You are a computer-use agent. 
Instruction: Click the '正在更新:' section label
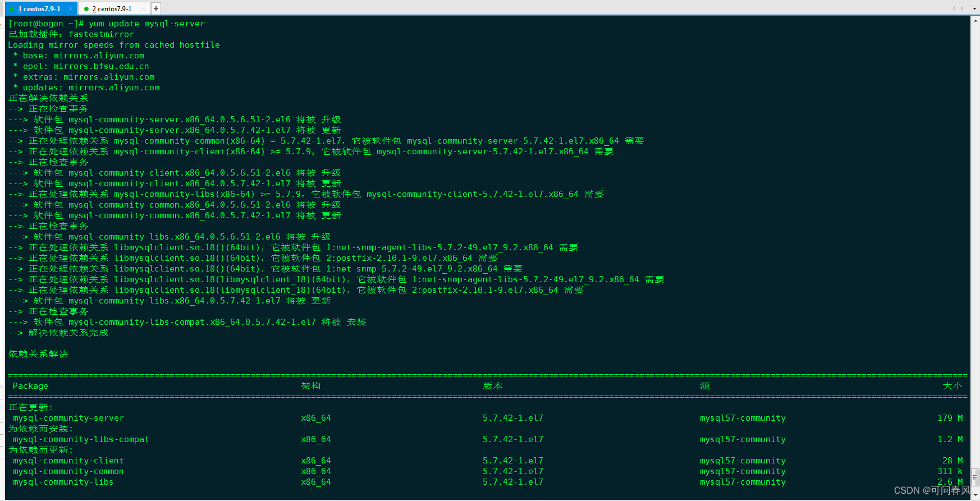[x=30, y=407]
